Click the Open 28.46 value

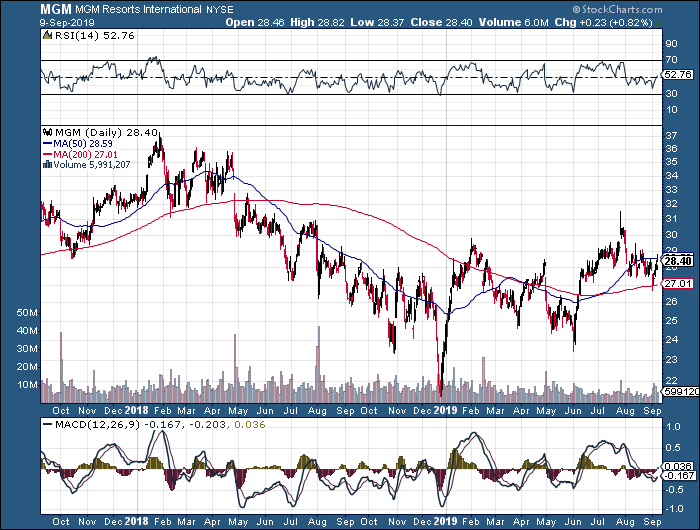click(254, 22)
